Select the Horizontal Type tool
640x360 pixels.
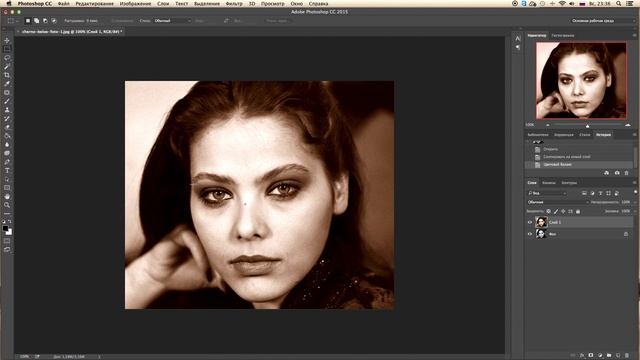pyautogui.click(x=7, y=171)
